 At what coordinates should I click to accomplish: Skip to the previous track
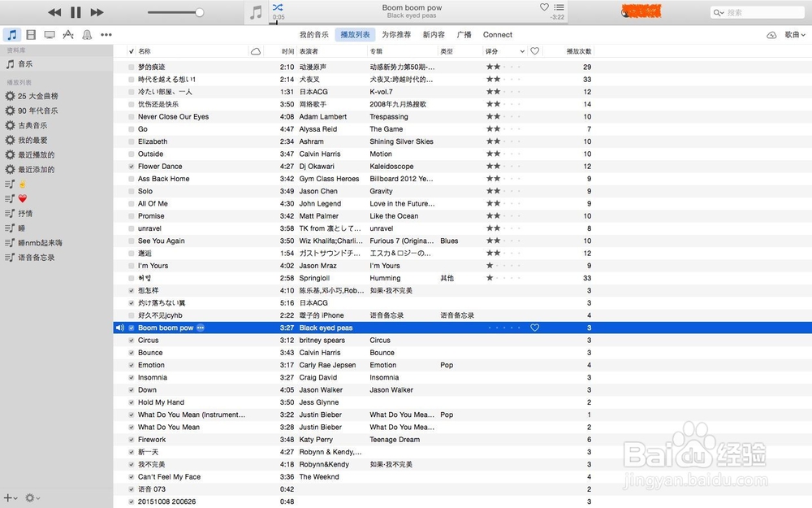[x=54, y=12]
